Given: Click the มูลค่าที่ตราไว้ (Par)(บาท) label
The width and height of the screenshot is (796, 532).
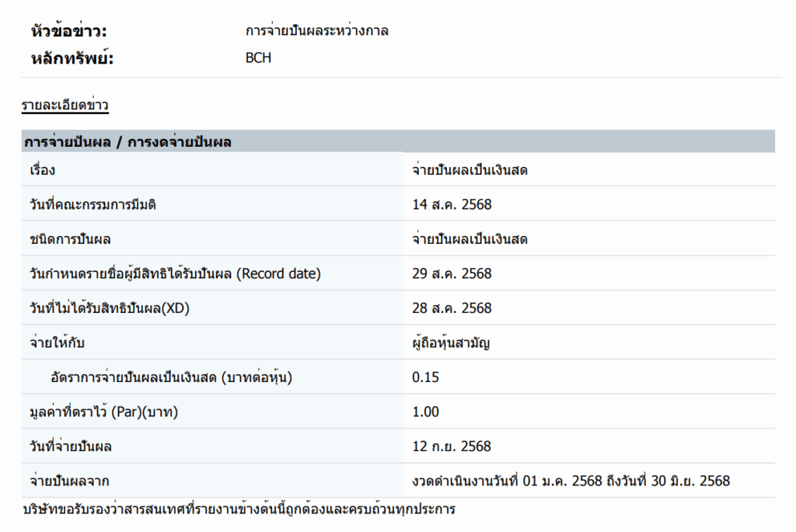Looking at the screenshot, I should (103, 412).
